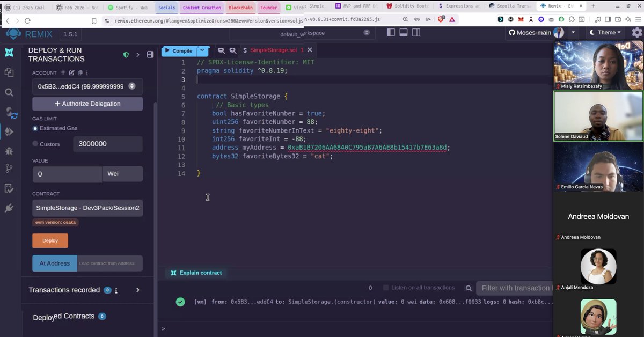The height and width of the screenshot is (337, 644).
Task: Open the Plugin manager plug icon
Action: click(x=9, y=208)
